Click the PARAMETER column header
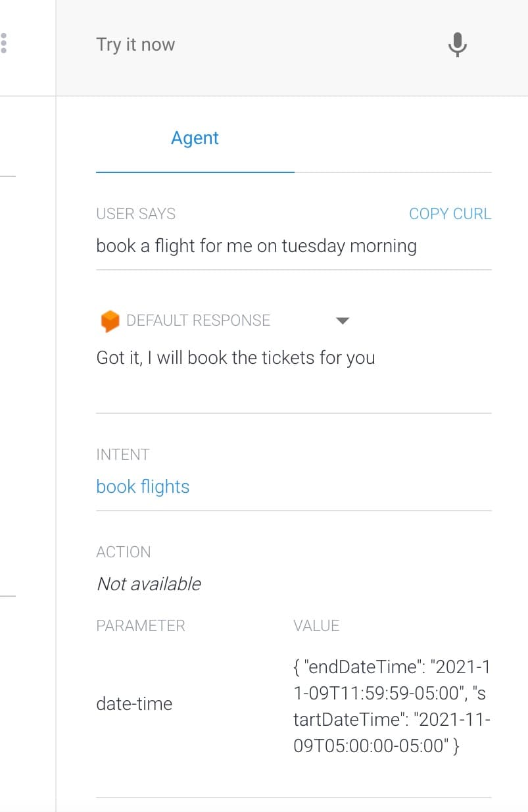 141,626
